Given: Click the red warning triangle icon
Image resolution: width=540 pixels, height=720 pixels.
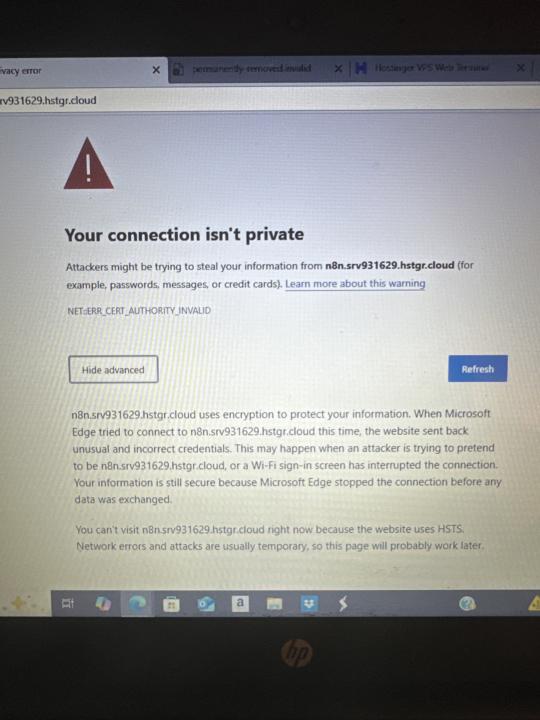Looking at the screenshot, I should point(89,164).
